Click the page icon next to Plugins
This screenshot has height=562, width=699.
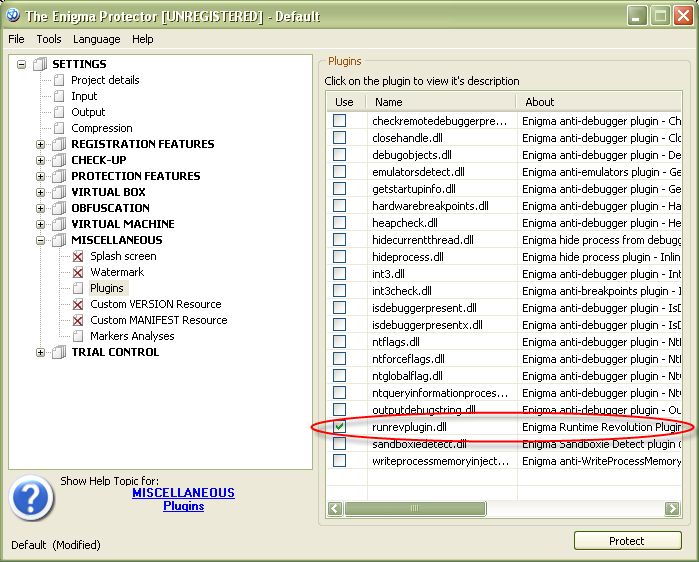coord(78,288)
